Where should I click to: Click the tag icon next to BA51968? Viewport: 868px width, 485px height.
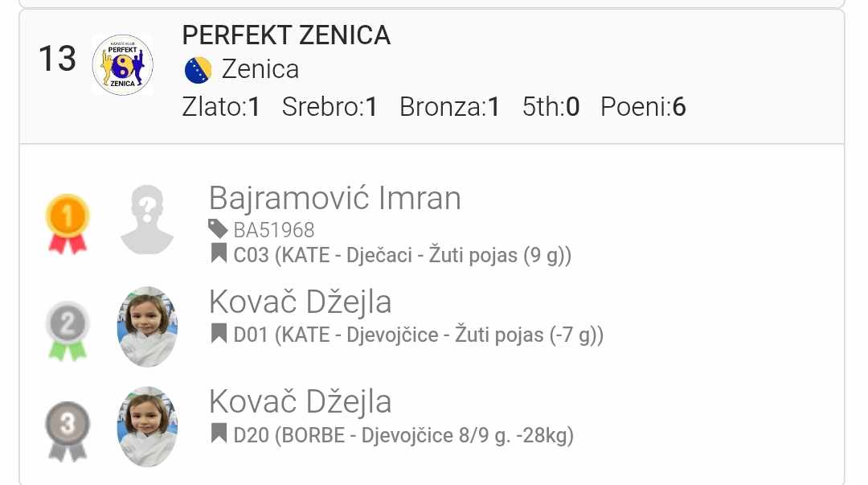218,229
